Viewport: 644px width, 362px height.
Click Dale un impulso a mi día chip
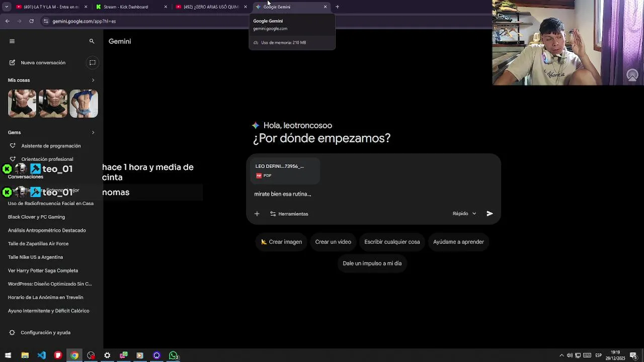click(x=372, y=263)
